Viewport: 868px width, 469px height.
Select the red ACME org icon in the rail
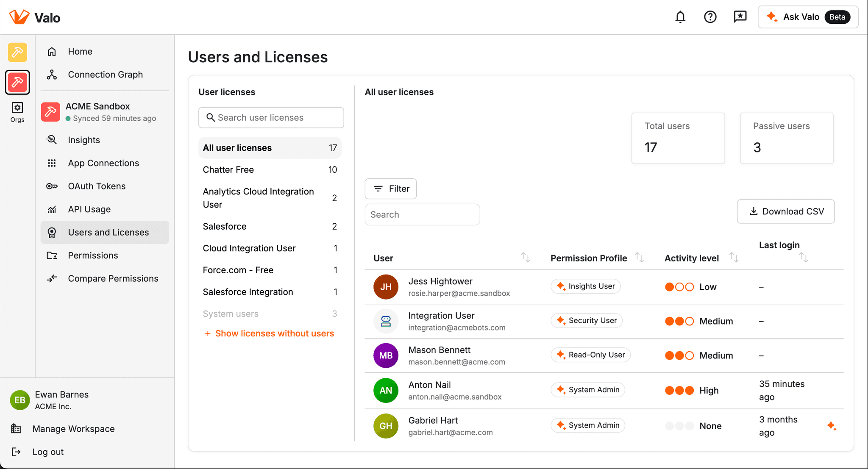pos(17,82)
